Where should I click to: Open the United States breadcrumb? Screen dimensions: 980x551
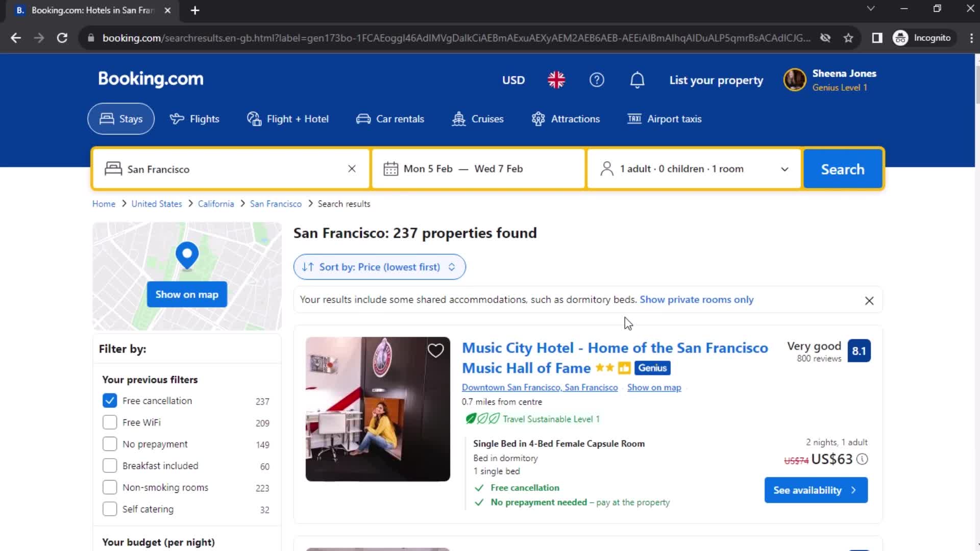click(156, 204)
